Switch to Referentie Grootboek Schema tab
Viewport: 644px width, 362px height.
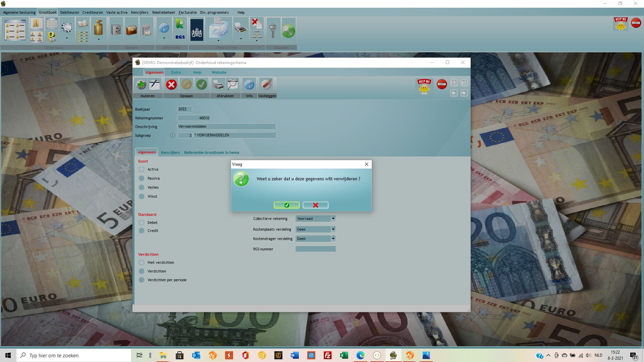211,153
